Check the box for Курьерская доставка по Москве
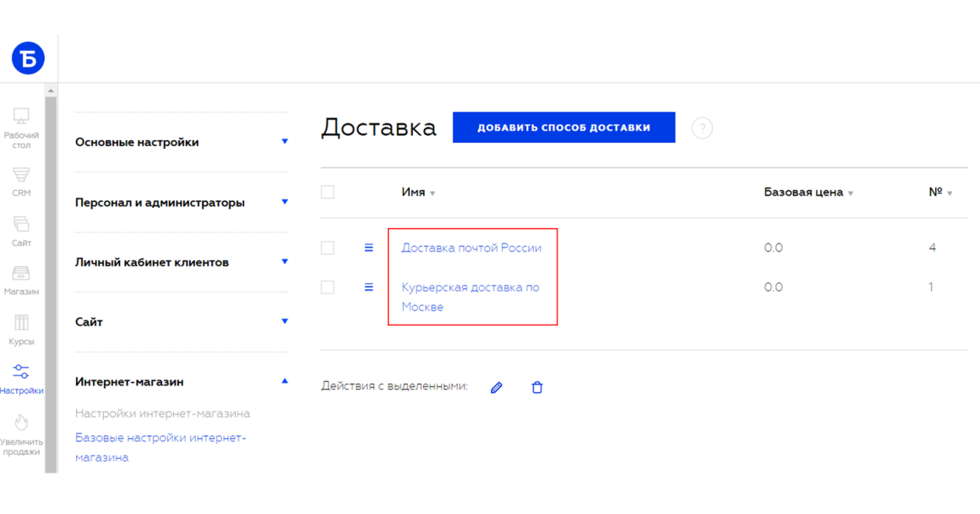The height and width of the screenshot is (514, 980). click(328, 287)
